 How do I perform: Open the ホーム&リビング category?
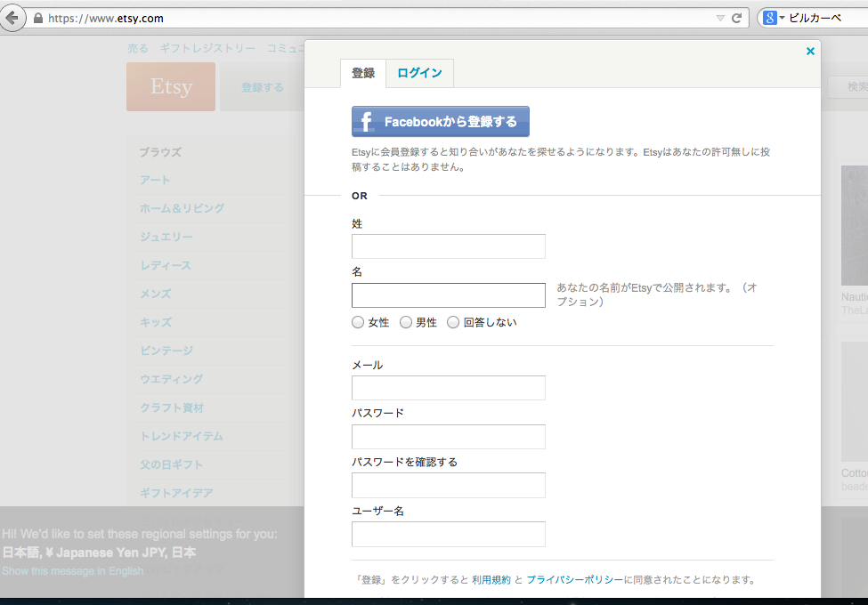click(x=183, y=208)
